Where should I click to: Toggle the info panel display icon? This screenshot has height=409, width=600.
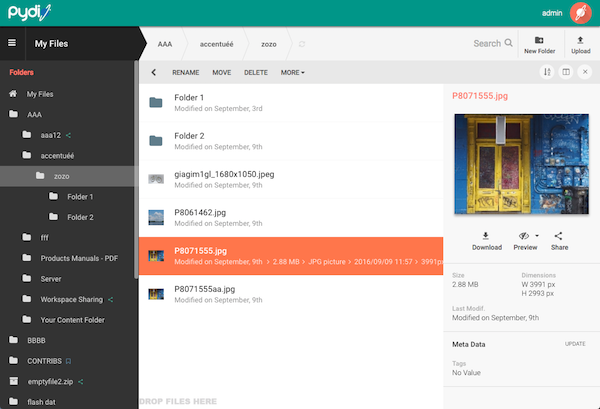pos(566,72)
